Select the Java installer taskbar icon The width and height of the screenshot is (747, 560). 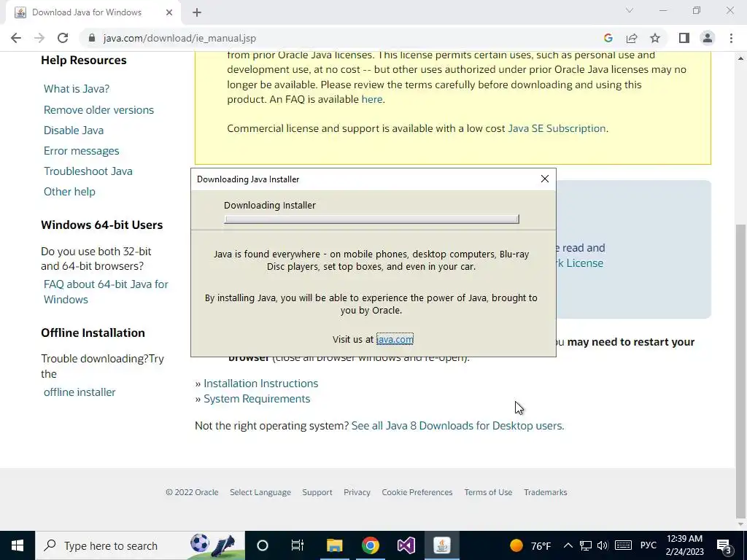pyautogui.click(x=441, y=545)
